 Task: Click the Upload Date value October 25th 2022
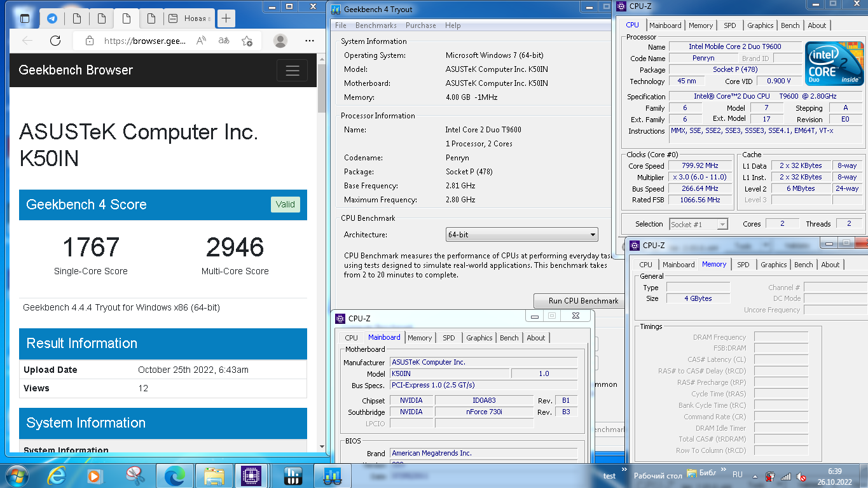coord(193,370)
